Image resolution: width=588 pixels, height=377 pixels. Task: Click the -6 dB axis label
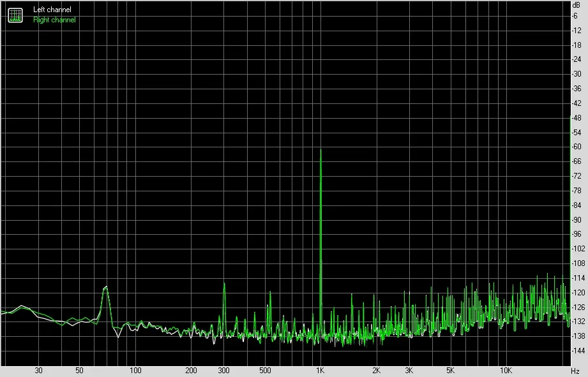coord(575,16)
